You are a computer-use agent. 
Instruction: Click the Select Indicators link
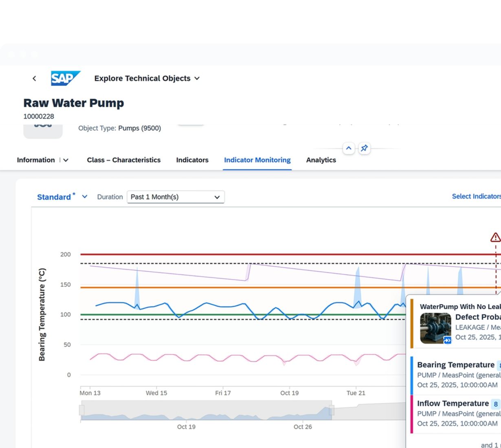476,196
